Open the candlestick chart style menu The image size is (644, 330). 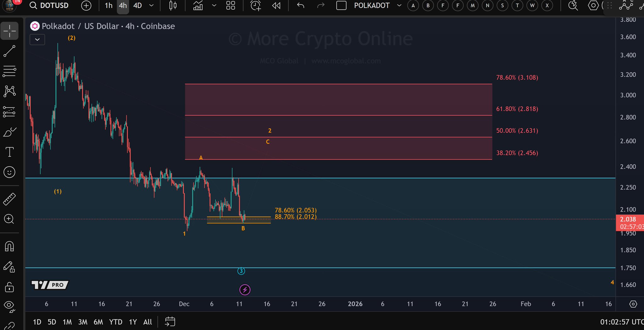point(173,6)
